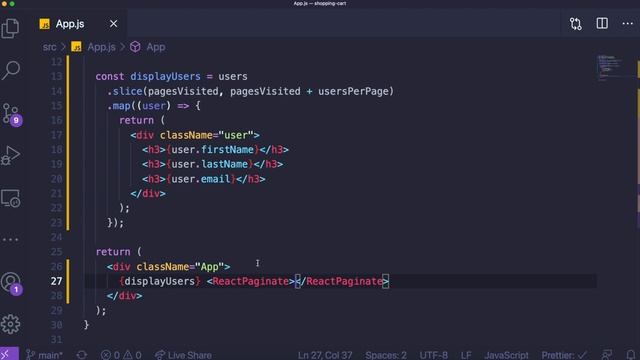Click Ln 27, Col 37 indicator
Viewport: 640px width, 360px height.
325,355
